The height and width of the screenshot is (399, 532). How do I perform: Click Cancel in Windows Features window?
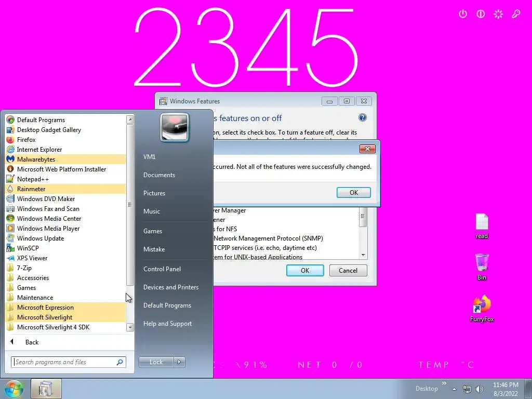[348, 270]
